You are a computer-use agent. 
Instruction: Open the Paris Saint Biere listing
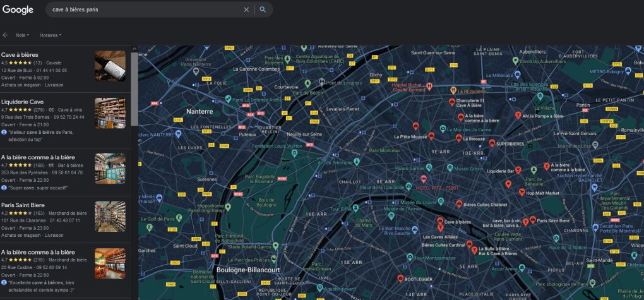coord(65,219)
